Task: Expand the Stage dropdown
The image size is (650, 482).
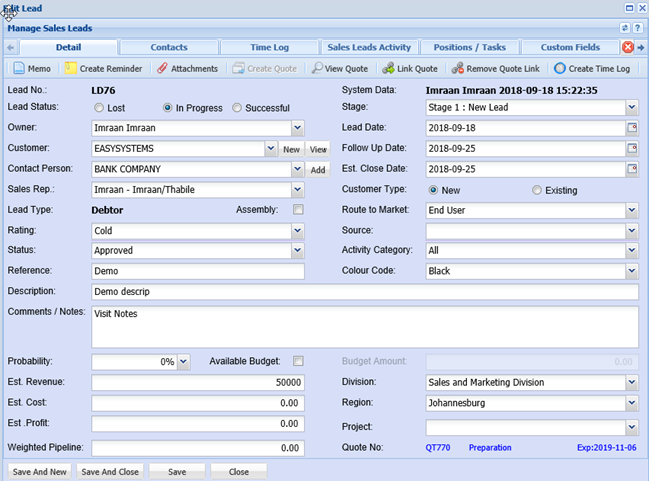Action: pos(631,108)
